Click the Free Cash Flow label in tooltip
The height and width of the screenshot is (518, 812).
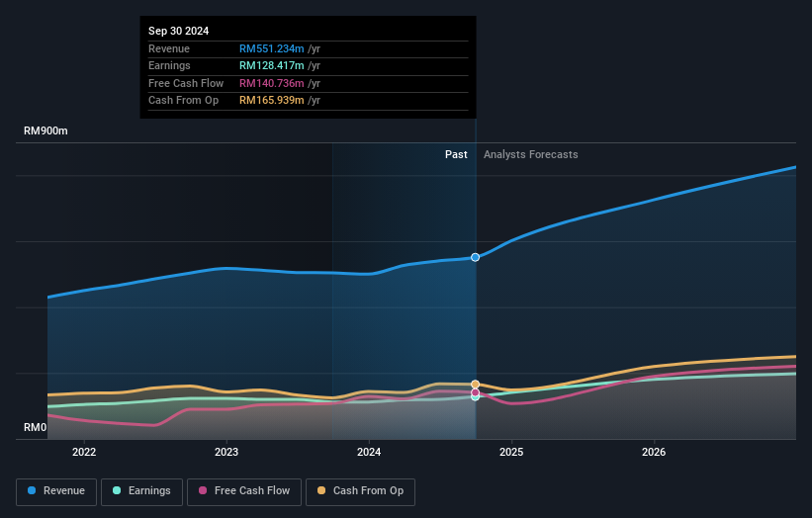pyautogui.click(x=186, y=83)
